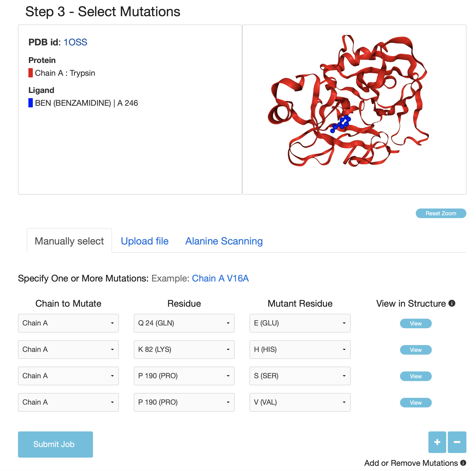This screenshot has width=476, height=471.
Task: Open the V (VAL) mutant residue dropdown
Action: (300, 402)
